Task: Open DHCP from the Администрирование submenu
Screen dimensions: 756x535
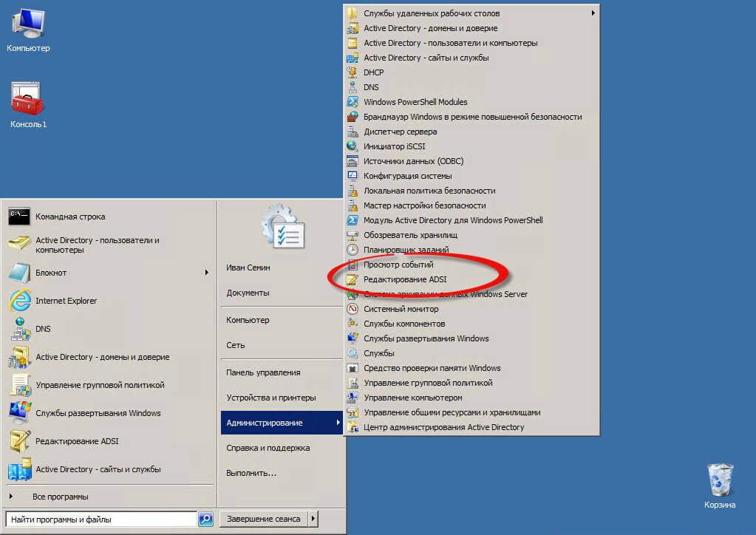Action: 471,72
